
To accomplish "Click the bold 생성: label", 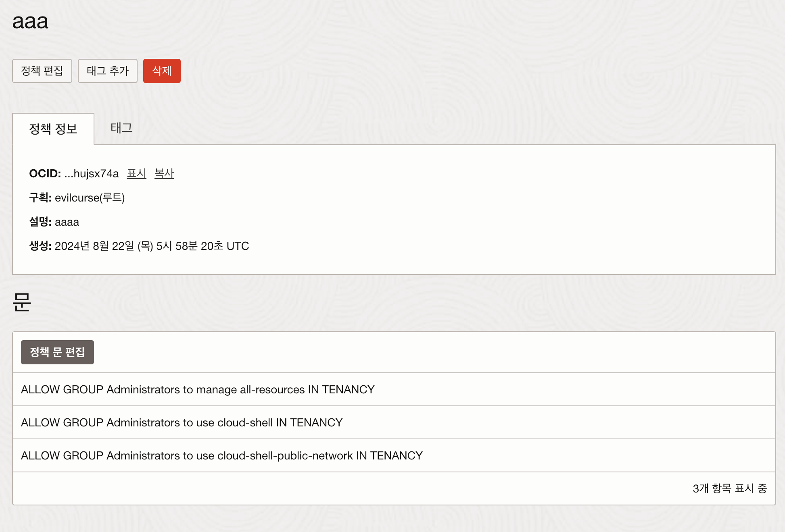I will click(x=40, y=246).
